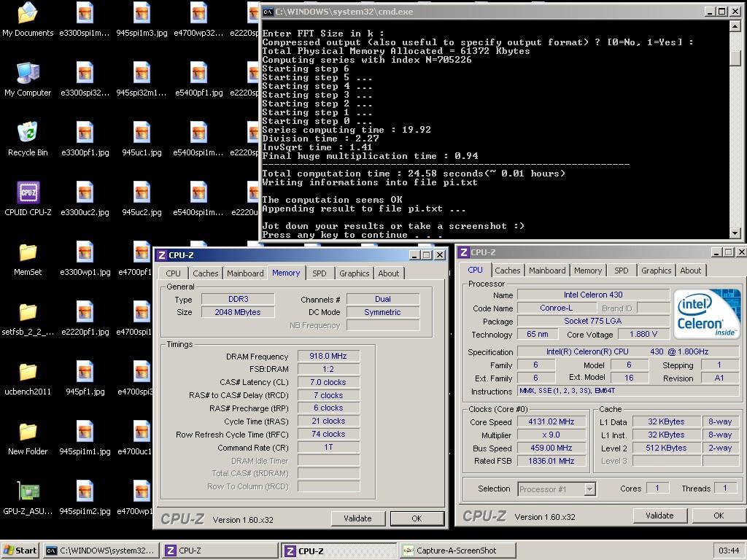This screenshot has height=560, width=747.
Task: Activate first CPU-Z taskbar button
Action: click(220, 551)
